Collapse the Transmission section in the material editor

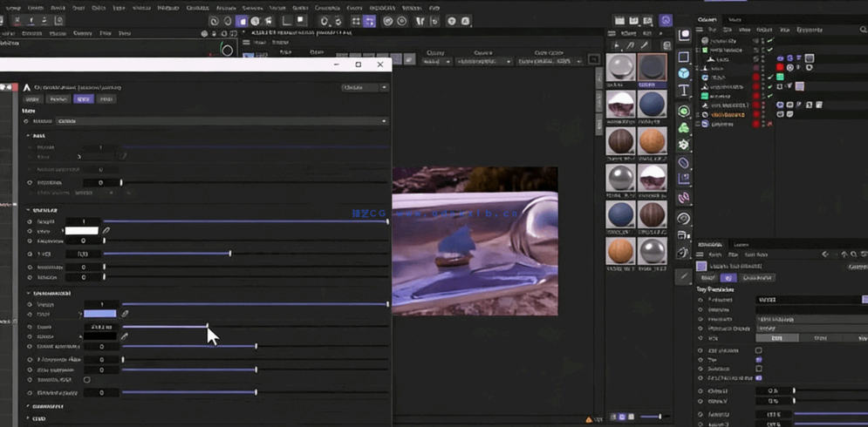tap(29, 294)
